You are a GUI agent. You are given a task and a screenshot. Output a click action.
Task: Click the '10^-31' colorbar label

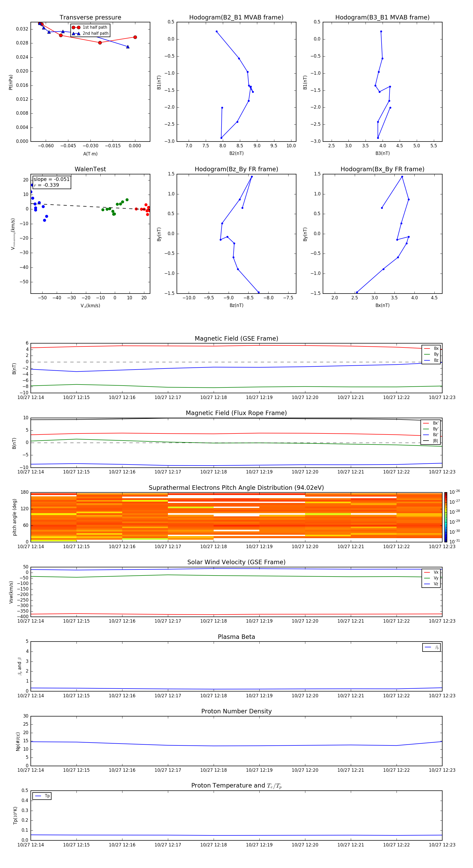click(x=455, y=542)
